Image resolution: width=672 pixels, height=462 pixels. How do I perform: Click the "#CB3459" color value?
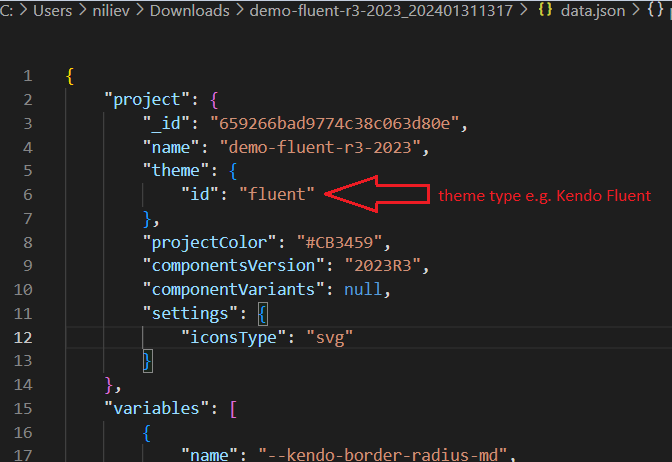click(x=339, y=243)
